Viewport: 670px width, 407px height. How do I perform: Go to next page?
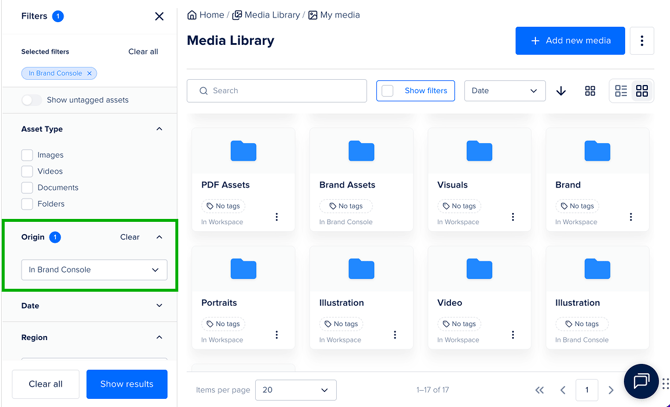tap(611, 390)
